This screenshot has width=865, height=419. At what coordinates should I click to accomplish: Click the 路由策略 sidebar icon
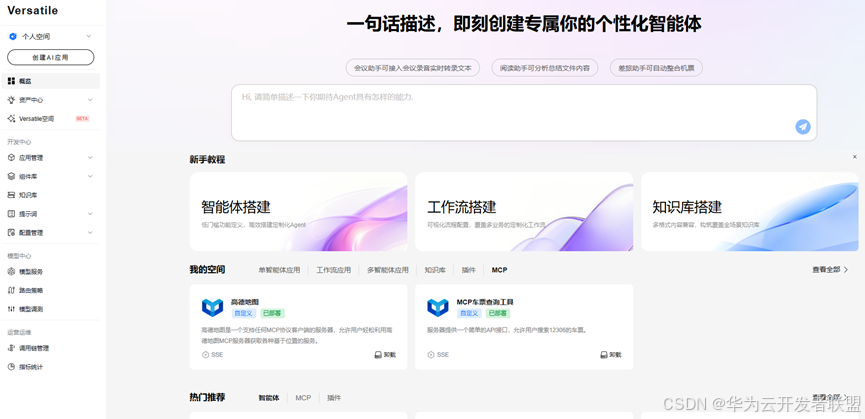pyautogui.click(x=11, y=290)
